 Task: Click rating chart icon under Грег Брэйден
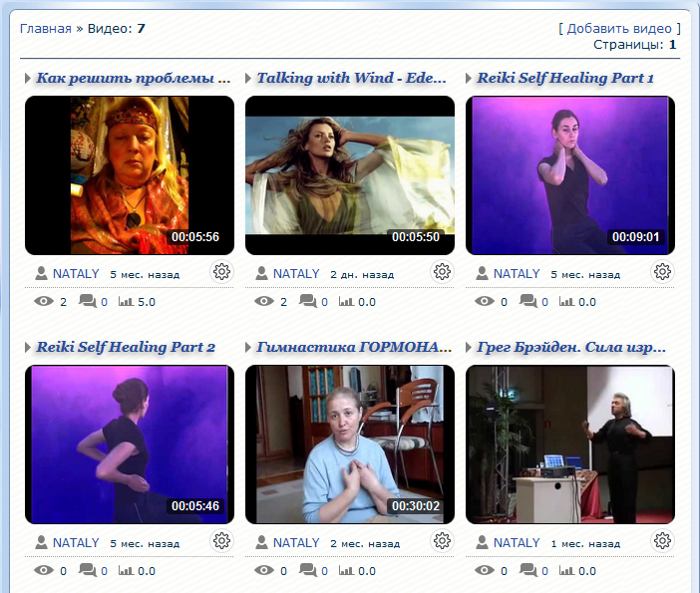[566, 571]
